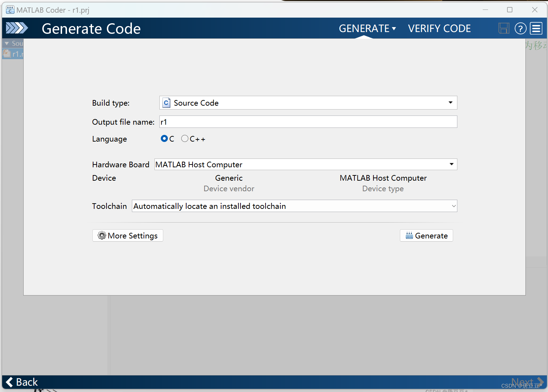The width and height of the screenshot is (548, 392).
Task: Click the Next button
Action: pyautogui.click(x=528, y=382)
